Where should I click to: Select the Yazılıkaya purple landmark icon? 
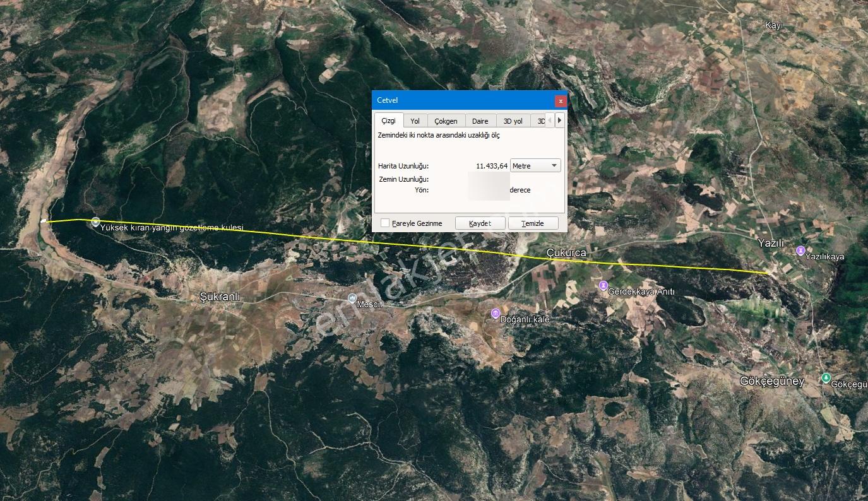pos(800,250)
